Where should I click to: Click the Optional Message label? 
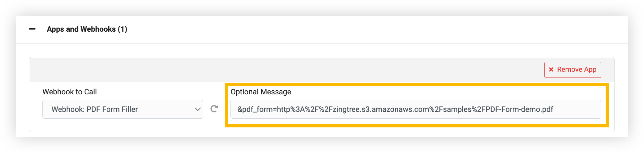coord(261,92)
